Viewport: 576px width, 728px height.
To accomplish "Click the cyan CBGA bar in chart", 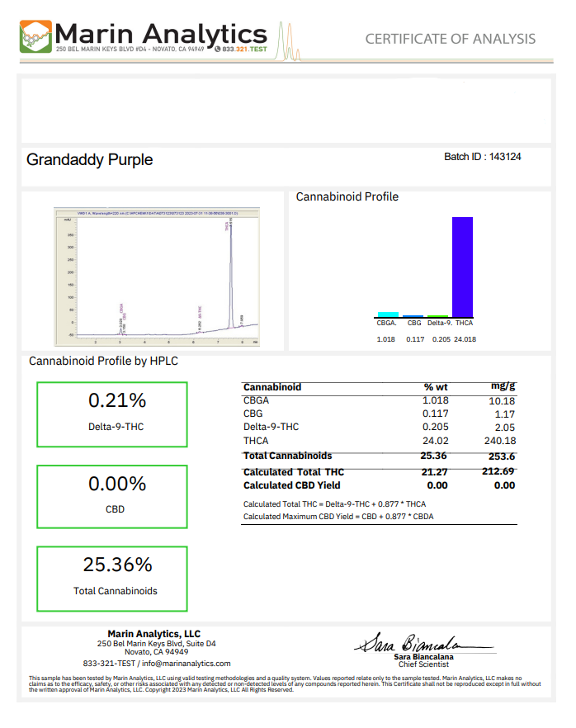I will (x=388, y=314).
